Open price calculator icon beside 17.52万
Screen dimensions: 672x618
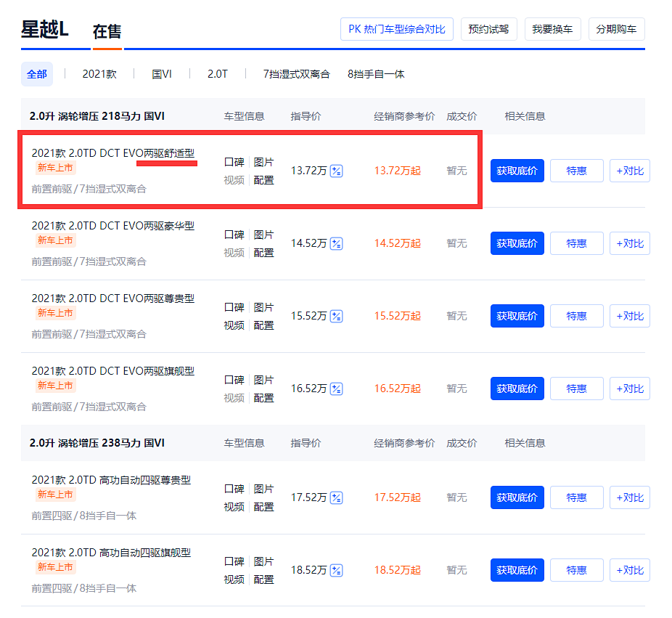(337, 497)
